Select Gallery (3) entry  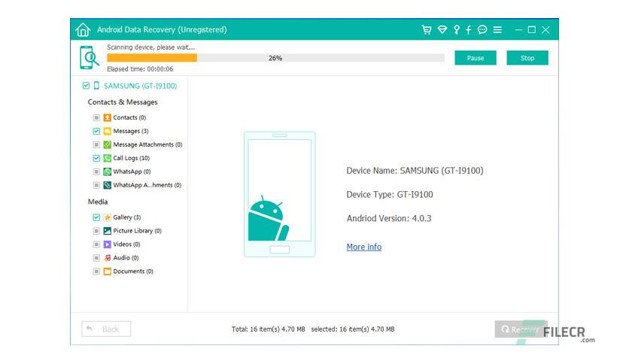(126, 217)
